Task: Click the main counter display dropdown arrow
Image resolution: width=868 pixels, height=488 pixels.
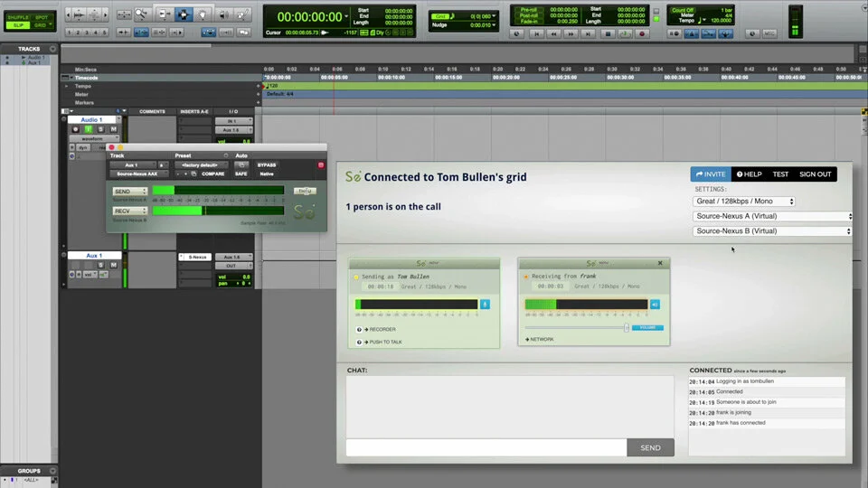Action: pos(346,16)
